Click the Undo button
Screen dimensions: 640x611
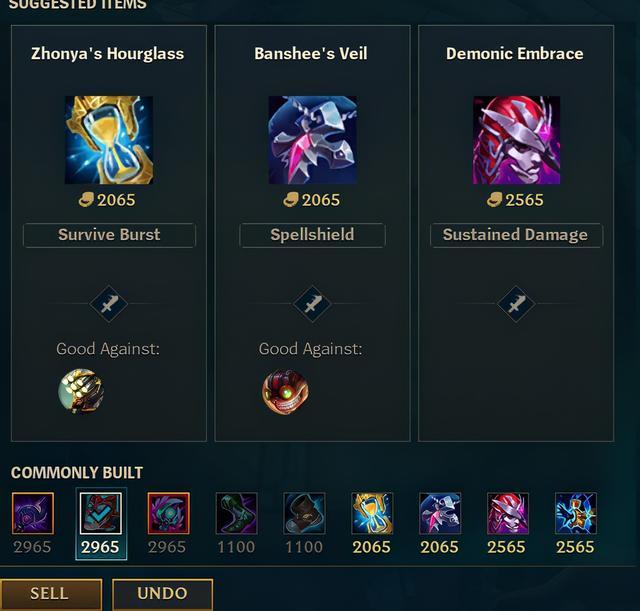[162, 594]
